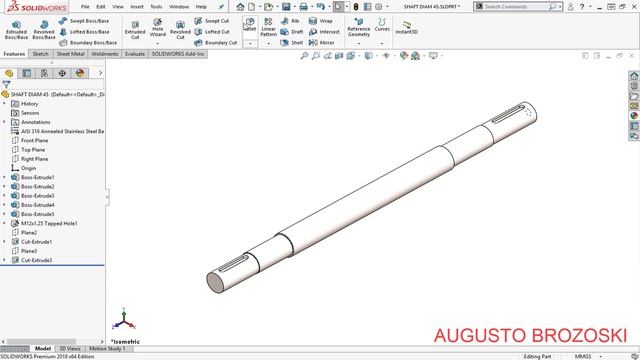The height and width of the screenshot is (360, 640).
Task: Open the Linear Pattern dropdown arrow
Action: tap(268, 43)
